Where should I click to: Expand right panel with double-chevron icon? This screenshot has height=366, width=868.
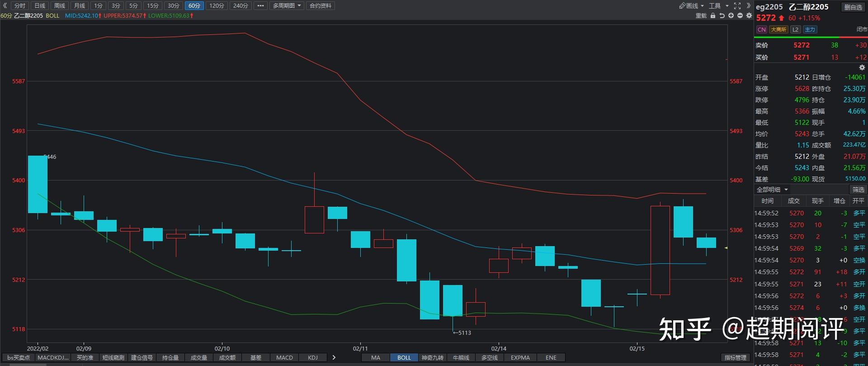(x=748, y=6)
